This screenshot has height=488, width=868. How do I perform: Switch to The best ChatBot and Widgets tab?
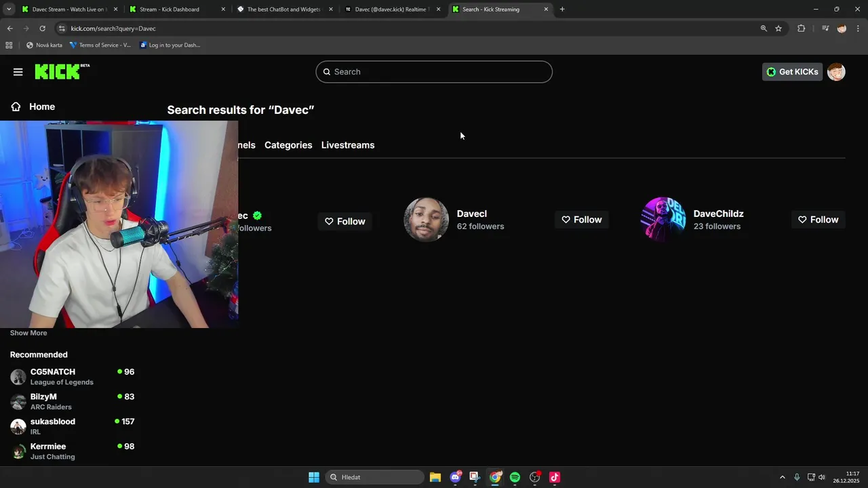point(284,9)
